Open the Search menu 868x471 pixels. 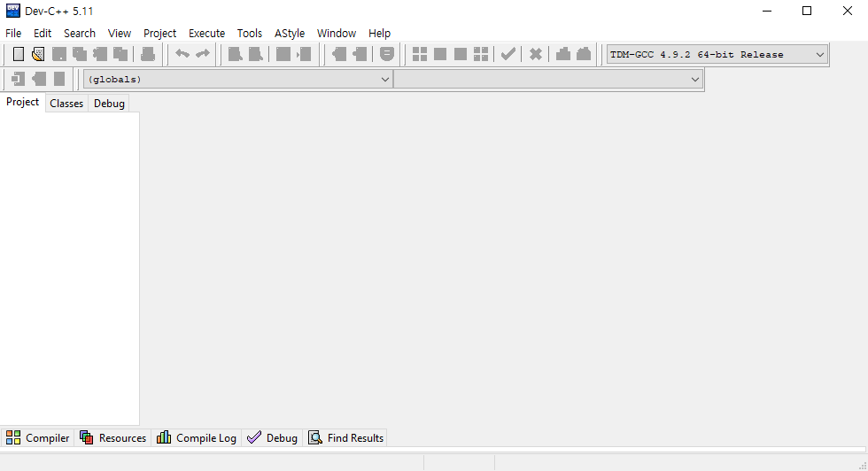[79, 34]
